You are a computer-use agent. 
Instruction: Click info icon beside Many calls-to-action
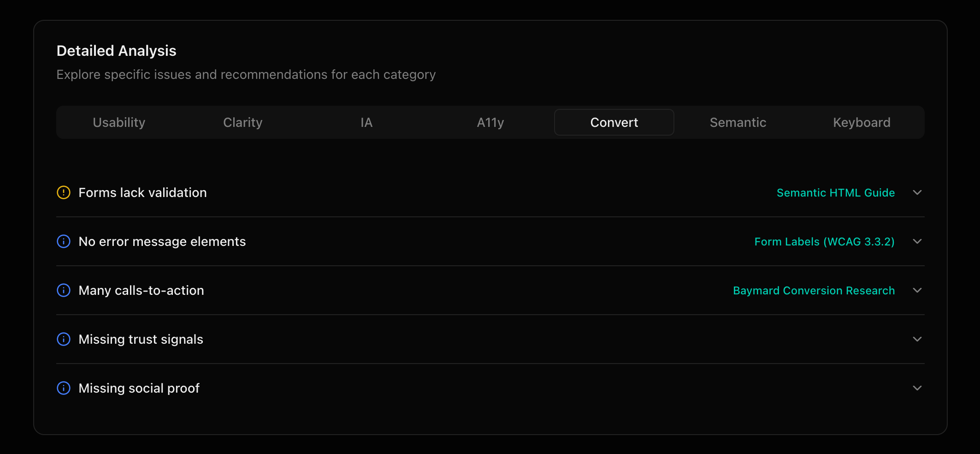(64, 290)
